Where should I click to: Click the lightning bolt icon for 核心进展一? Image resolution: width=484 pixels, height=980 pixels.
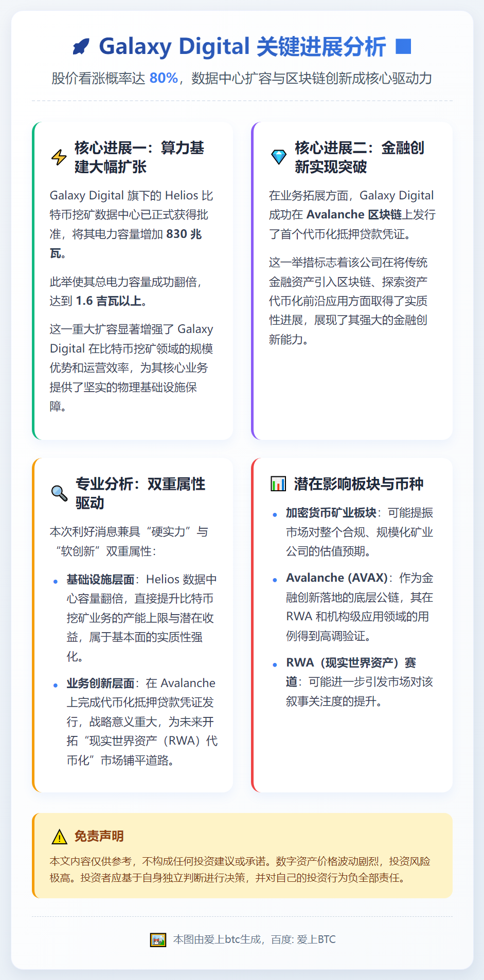tap(59, 157)
